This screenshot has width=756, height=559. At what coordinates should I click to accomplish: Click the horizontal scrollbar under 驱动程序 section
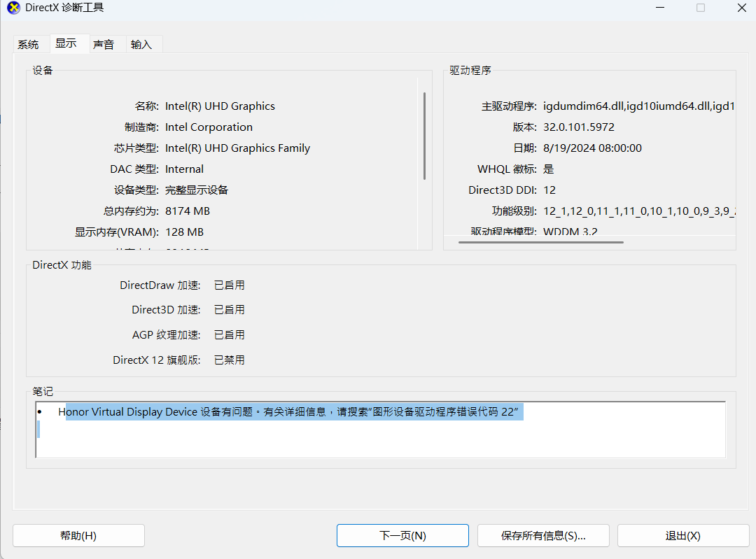pos(541,242)
